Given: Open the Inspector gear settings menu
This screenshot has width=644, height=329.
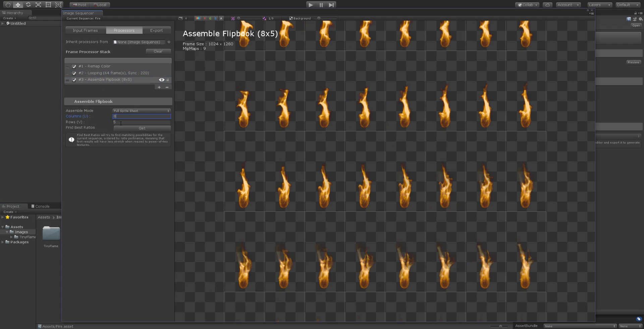Looking at the screenshot, I should pos(641,19).
